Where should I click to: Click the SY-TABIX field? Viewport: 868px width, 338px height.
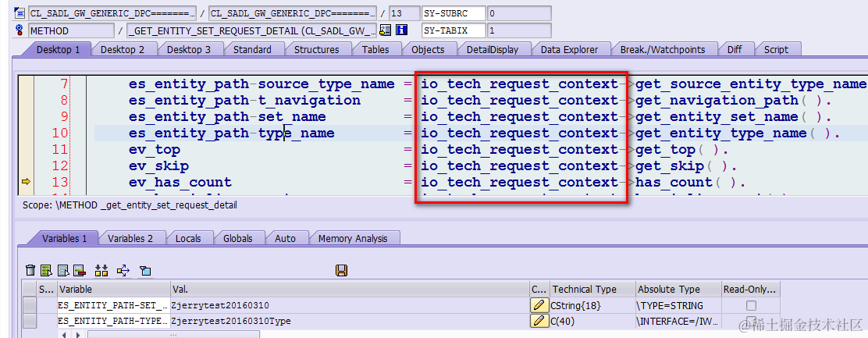(x=454, y=30)
